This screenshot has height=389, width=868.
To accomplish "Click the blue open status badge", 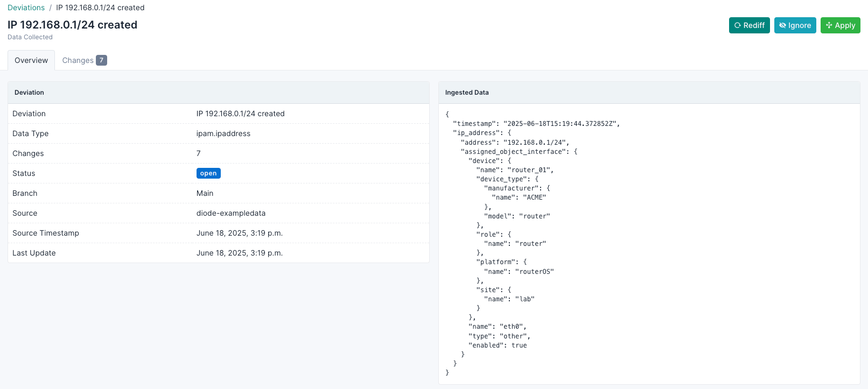I will 208,173.
